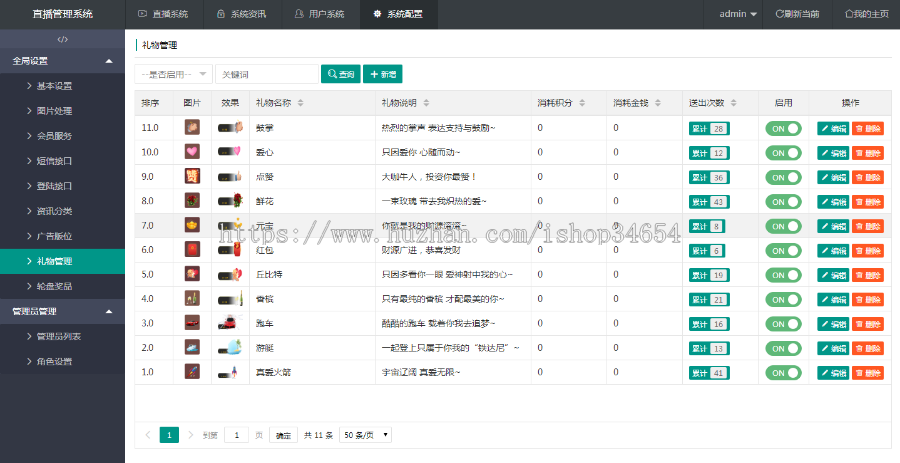Open the 真爱火箭 gift image thumbnail
Viewport: 900px width, 463px height.
[x=192, y=372]
